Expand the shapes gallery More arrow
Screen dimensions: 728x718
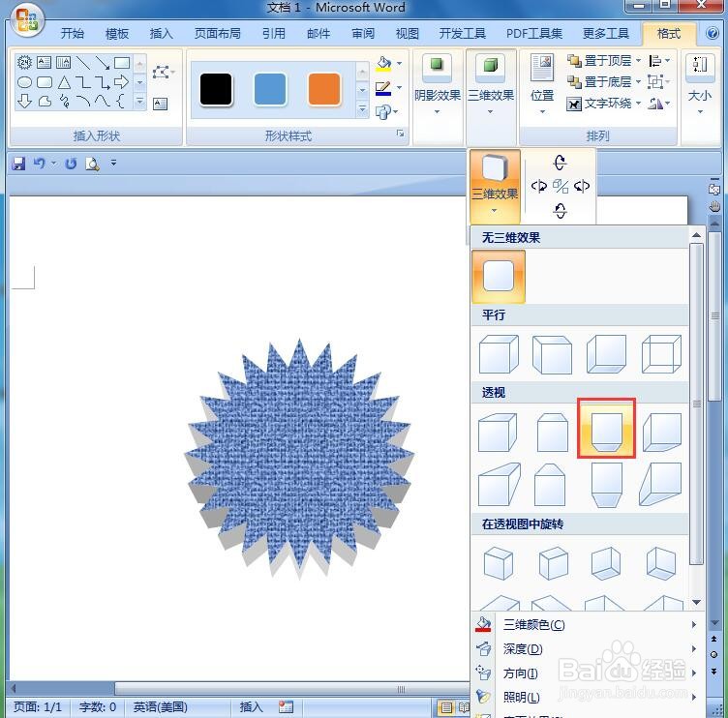tap(139, 101)
